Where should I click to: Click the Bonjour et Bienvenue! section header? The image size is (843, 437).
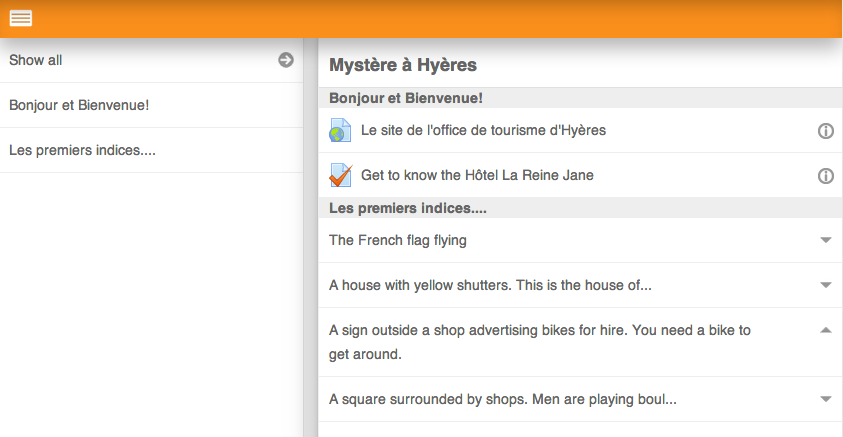580,98
